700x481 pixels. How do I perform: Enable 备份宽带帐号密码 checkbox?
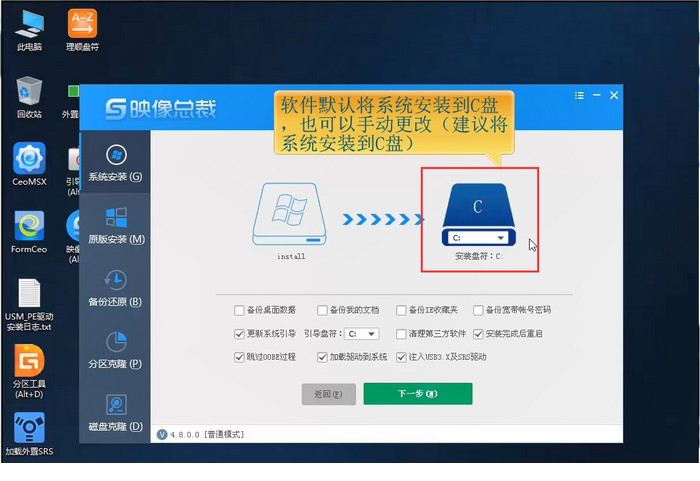pyautogui.click(x=478, y=310)
